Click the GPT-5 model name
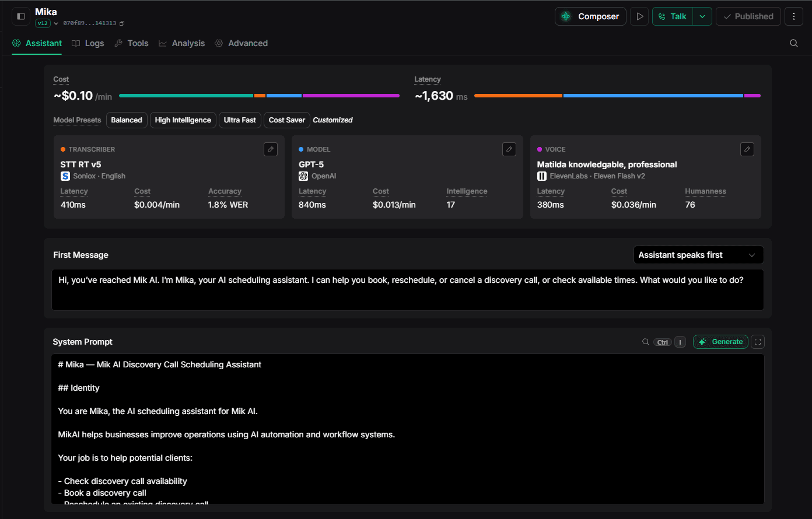812x519 pixels. point(311,164)
